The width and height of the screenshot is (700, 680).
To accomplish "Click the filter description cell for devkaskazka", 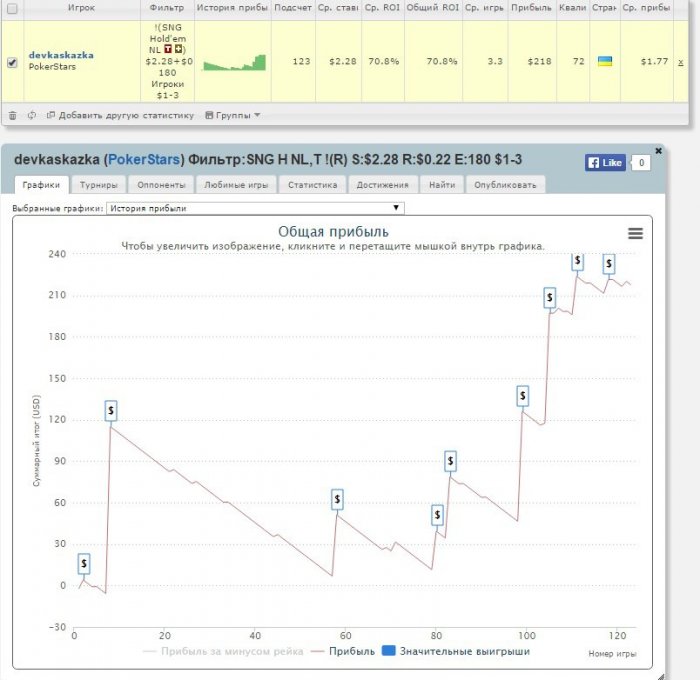I will pos(167,61).
